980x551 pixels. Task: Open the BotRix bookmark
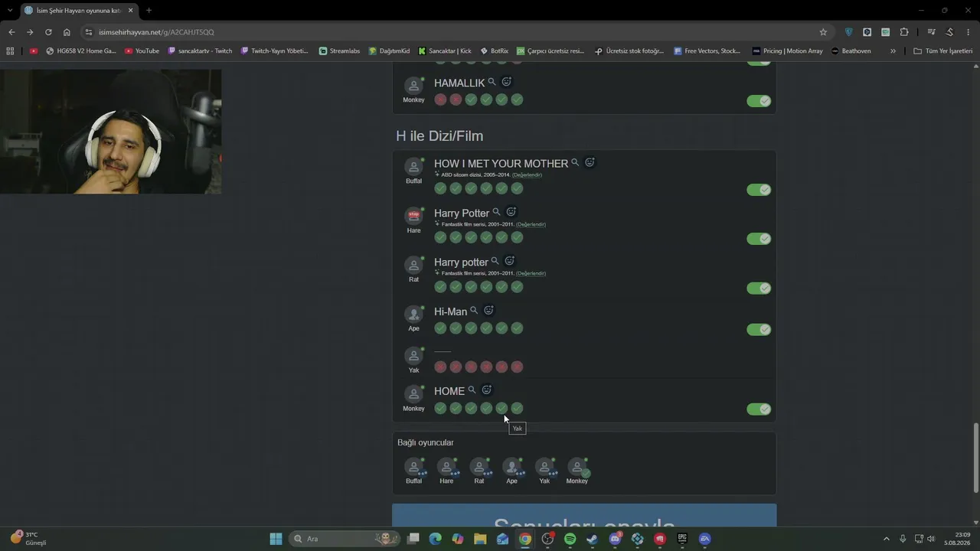[494, 51]
